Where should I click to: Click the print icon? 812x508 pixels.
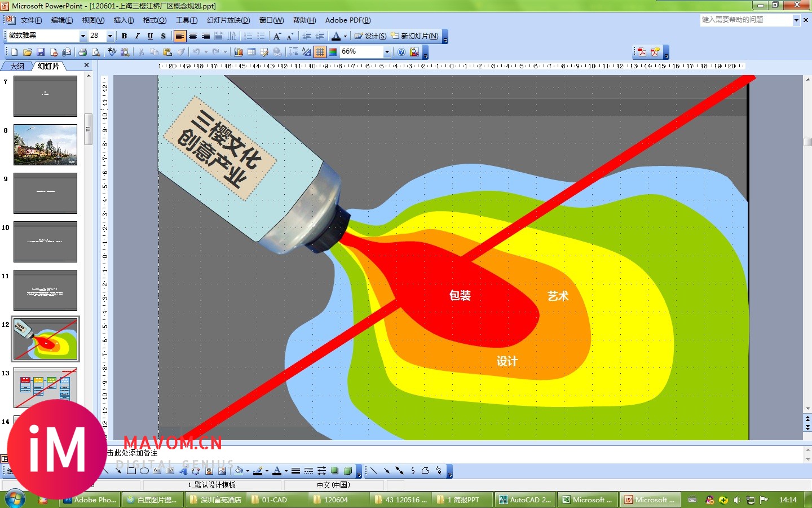coord(83,52)
